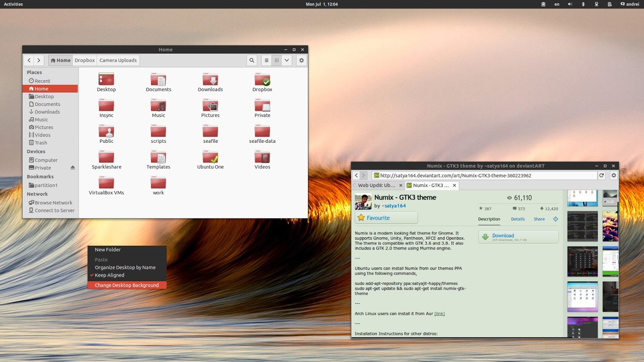Viewport: 644px width, 362px height.
Task: Click the search icon in file manager toolbar
Action: coord(252,60)
